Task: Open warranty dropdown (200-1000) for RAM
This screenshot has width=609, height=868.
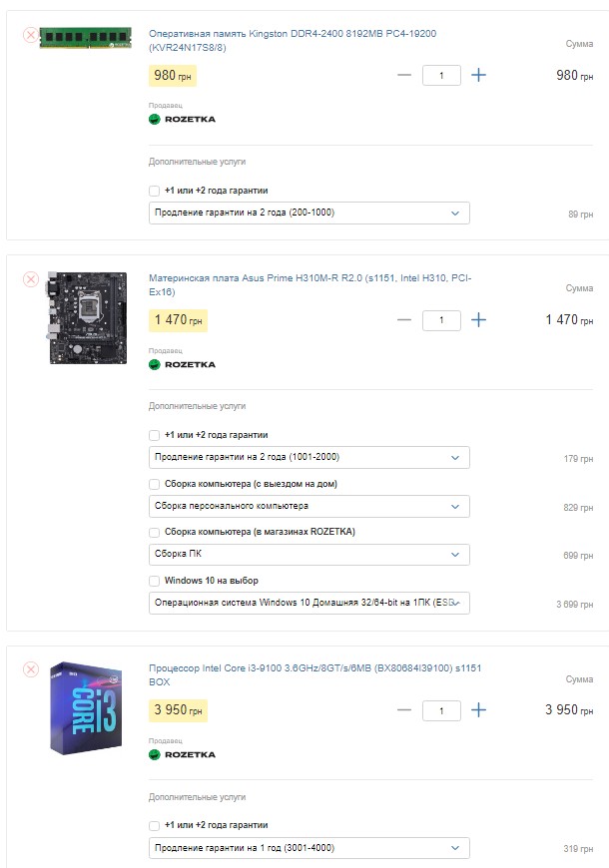Action: click(309, 213)
